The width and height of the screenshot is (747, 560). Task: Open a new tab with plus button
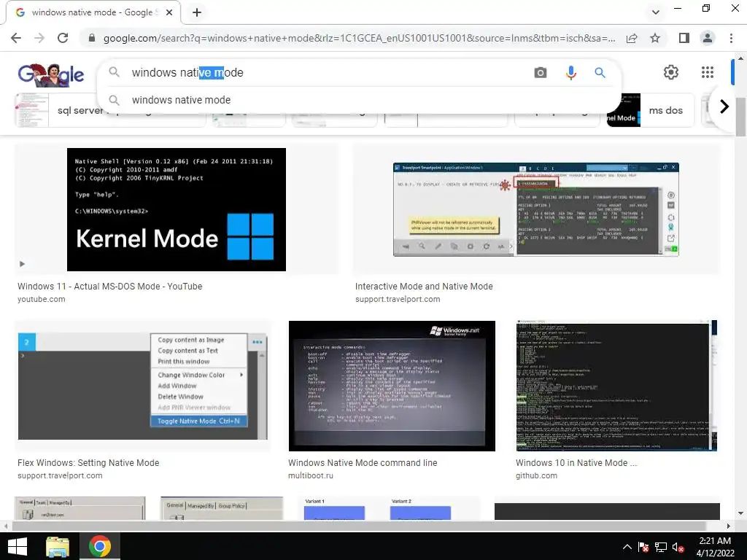(x=197, y=12)
